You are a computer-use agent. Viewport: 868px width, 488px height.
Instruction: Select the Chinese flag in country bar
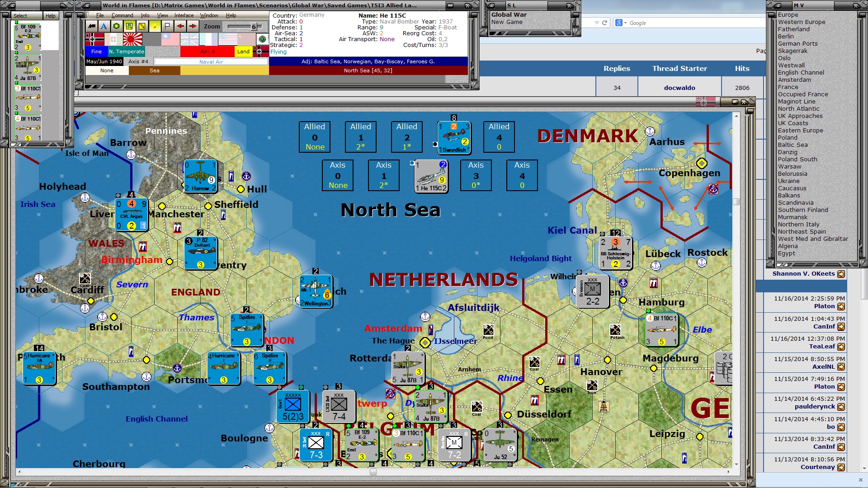[170, 39]
